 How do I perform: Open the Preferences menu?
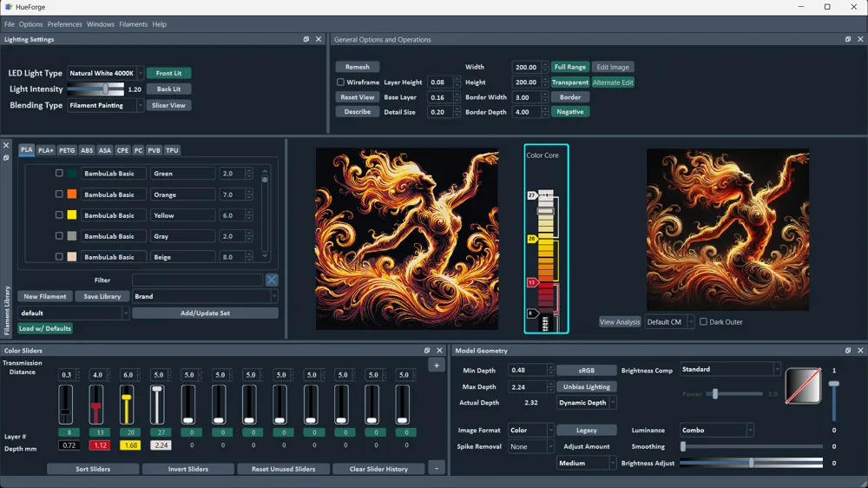click(x=65, y=24)
